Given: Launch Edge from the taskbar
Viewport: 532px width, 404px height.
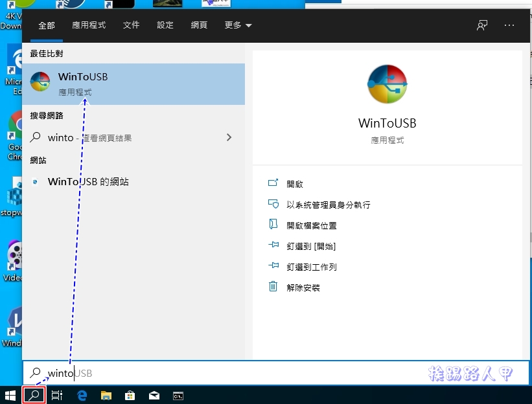Looking at the screenshot, I should click(x=82, y=395).
